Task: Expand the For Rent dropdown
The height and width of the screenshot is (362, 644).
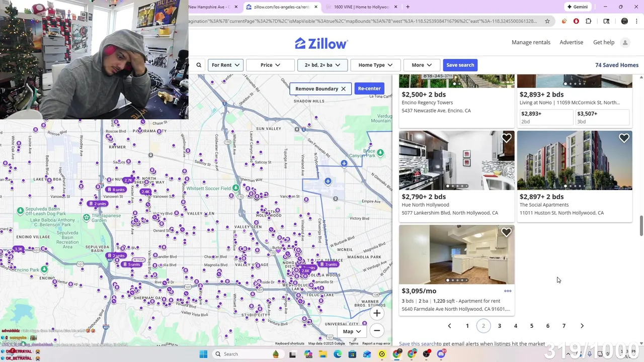Action: point(225,65)
